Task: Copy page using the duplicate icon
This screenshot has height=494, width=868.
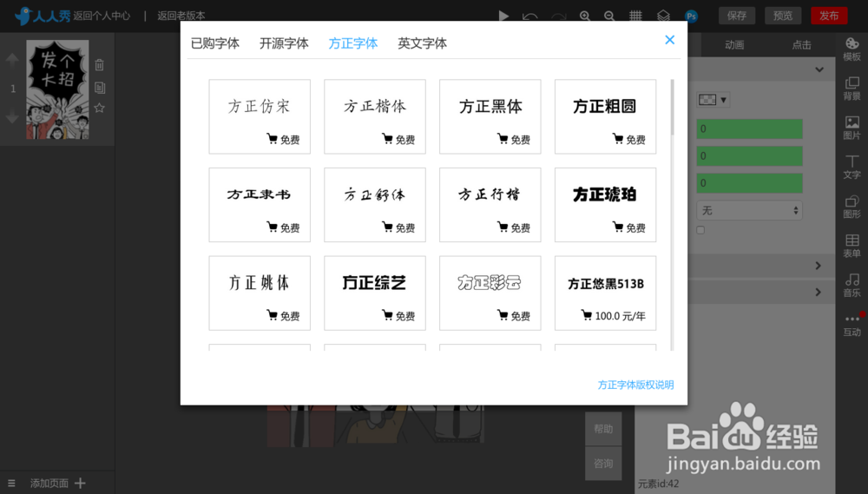Action: coord(100,88)
